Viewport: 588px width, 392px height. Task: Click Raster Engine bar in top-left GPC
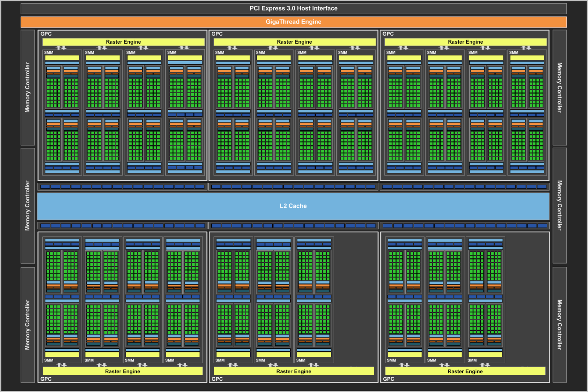pyautogui.click(x=123, y=42)
